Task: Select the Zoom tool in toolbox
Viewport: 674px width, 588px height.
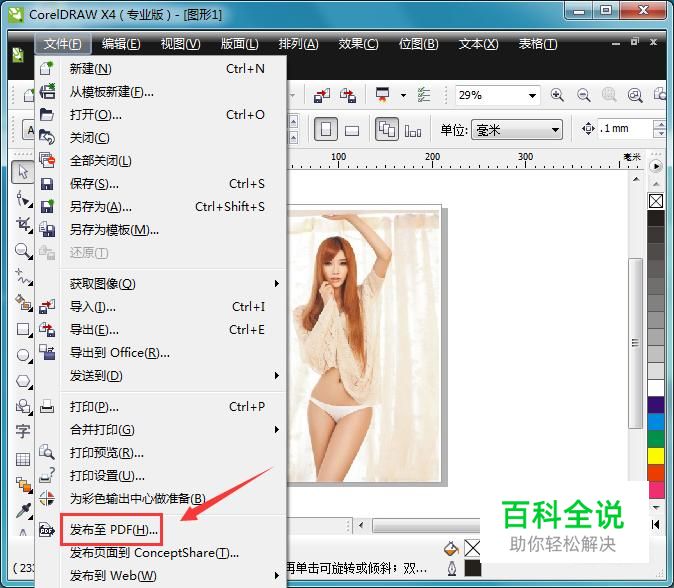Action: coord(23,251)
